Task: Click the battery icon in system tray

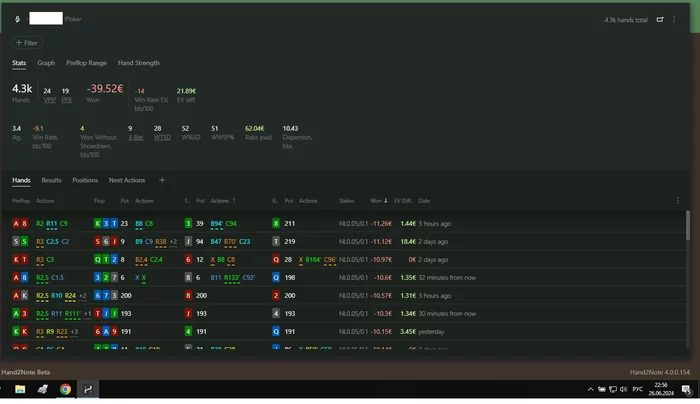Action: coord(602,389)
